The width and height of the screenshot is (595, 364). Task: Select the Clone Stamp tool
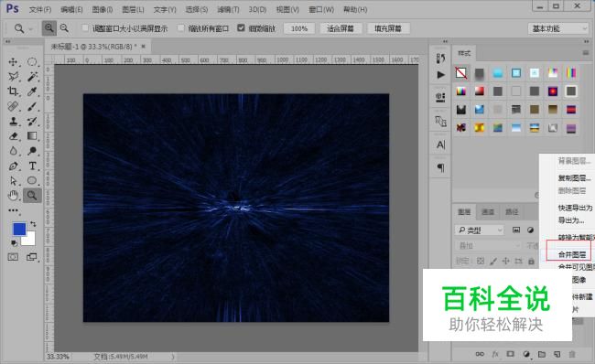pyautogui.click(x=13, y=121)
